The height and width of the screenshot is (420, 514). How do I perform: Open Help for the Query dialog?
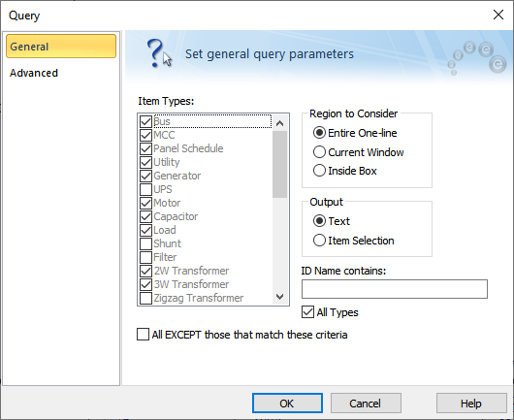point(471,404)
